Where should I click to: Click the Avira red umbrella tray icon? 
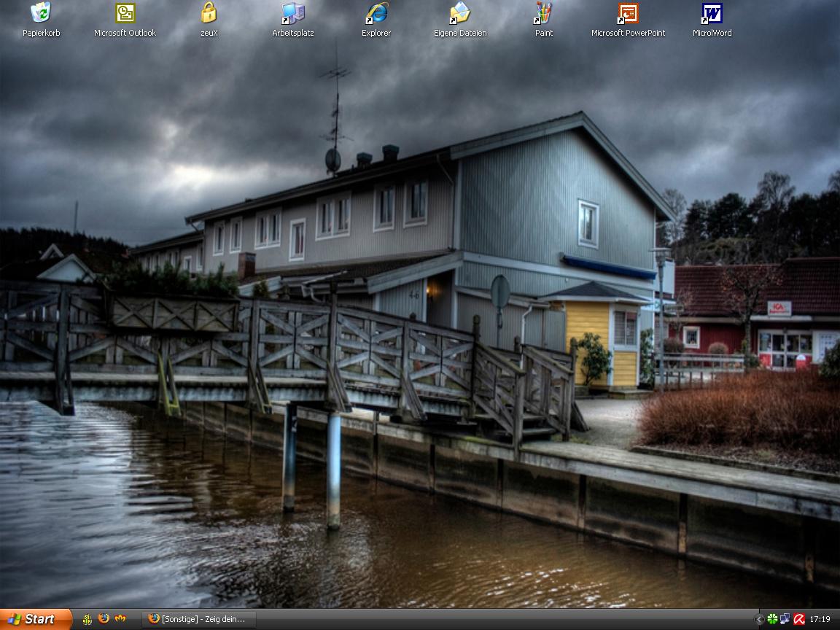pos(798,619)
